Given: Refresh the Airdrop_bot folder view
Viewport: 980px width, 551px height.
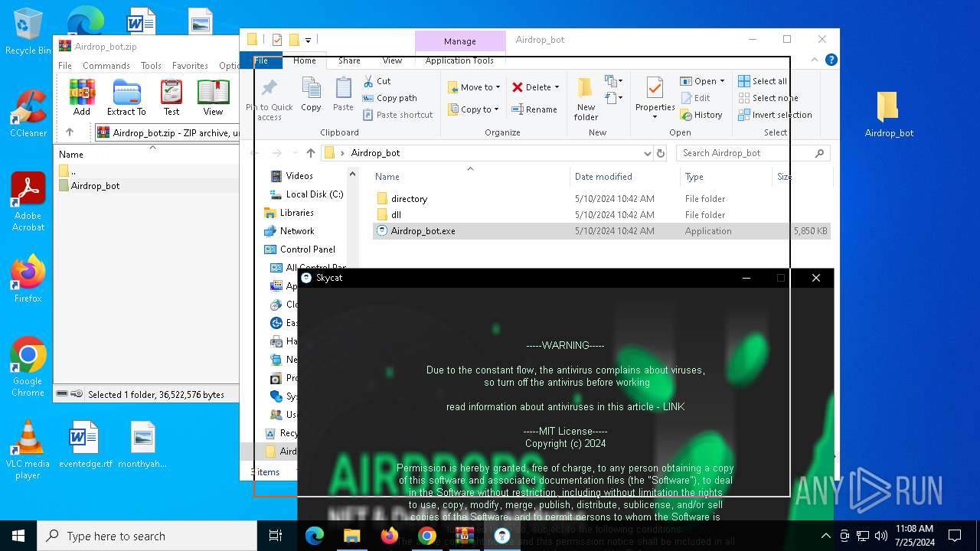Looking at the screenshot, I should coord(661,153).
